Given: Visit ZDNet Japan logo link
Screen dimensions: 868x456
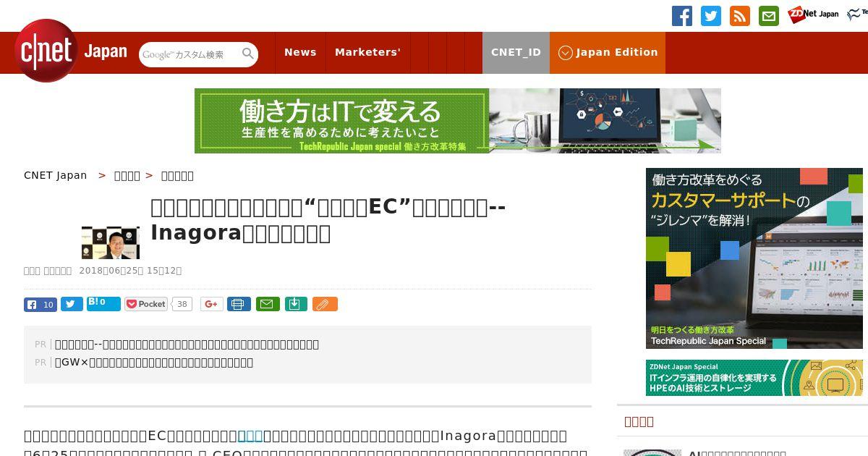Looking at the screenshot, I should point(813,14).
